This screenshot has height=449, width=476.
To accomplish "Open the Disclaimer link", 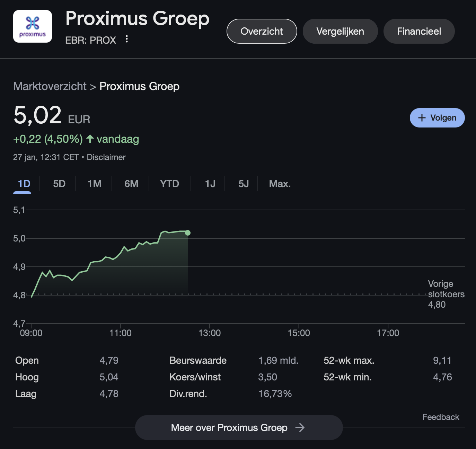I will click(x=106, y=157).
